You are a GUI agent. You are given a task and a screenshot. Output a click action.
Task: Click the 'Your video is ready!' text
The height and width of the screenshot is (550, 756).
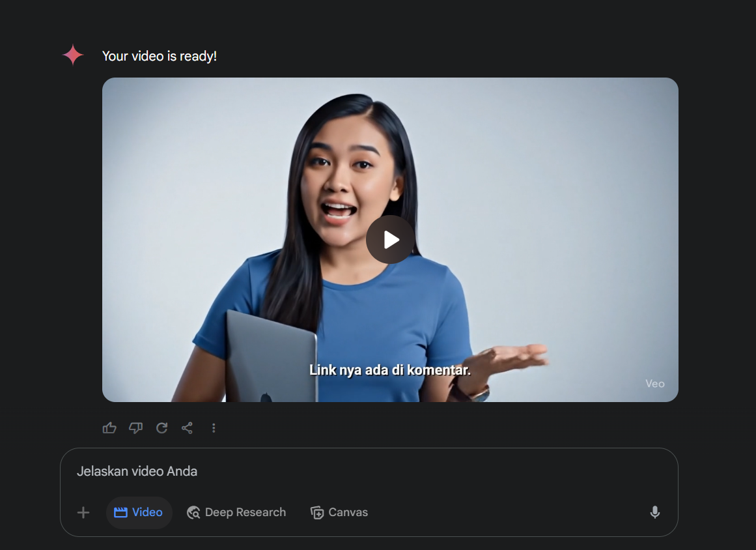[160, 57]
